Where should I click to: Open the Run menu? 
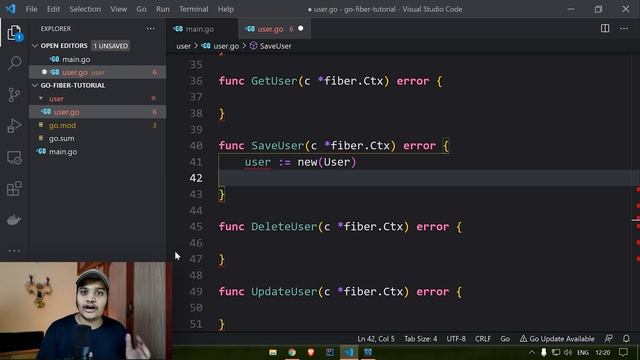(x=162, y=9)
